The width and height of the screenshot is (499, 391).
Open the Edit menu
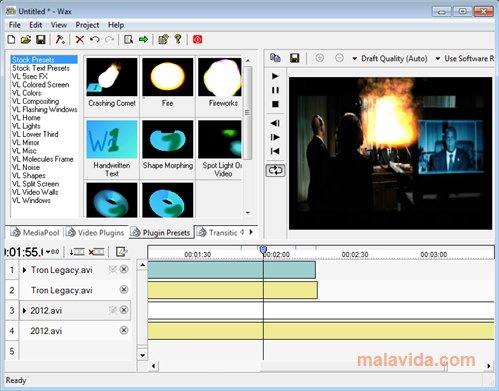(35, 25)
